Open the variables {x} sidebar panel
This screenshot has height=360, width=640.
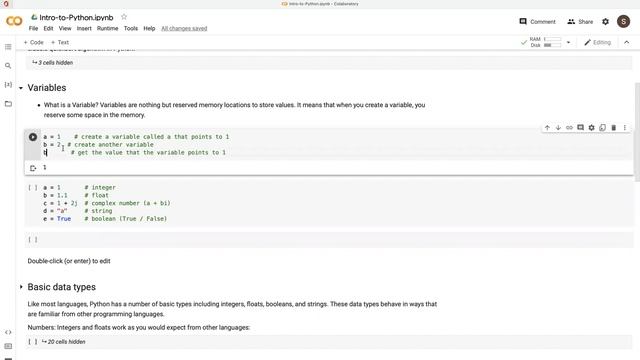(x=8, y=84)
